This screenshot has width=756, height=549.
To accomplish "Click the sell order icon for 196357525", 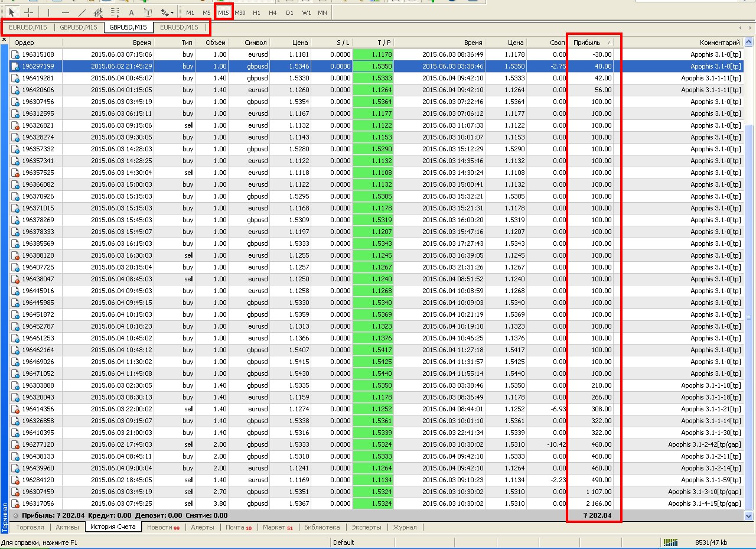I will [x=15, y=173].
